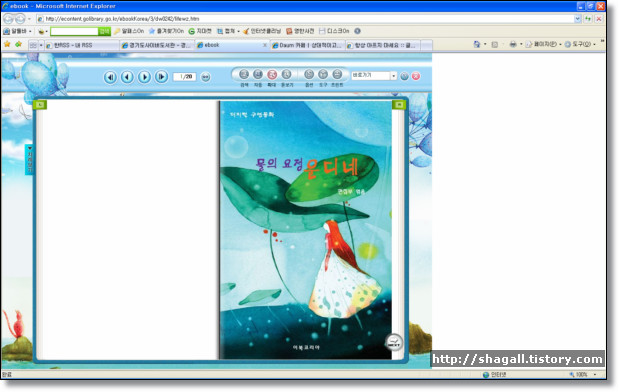619x392 pixels.
Task: Open the 영한사전 dictionary toolbar link
Action: click(300, 31)
